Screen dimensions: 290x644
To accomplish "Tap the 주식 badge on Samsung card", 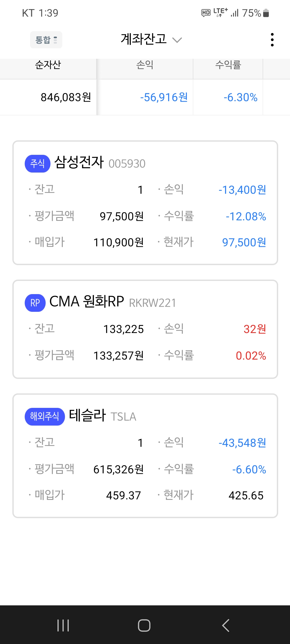I will tap(37, 163).
